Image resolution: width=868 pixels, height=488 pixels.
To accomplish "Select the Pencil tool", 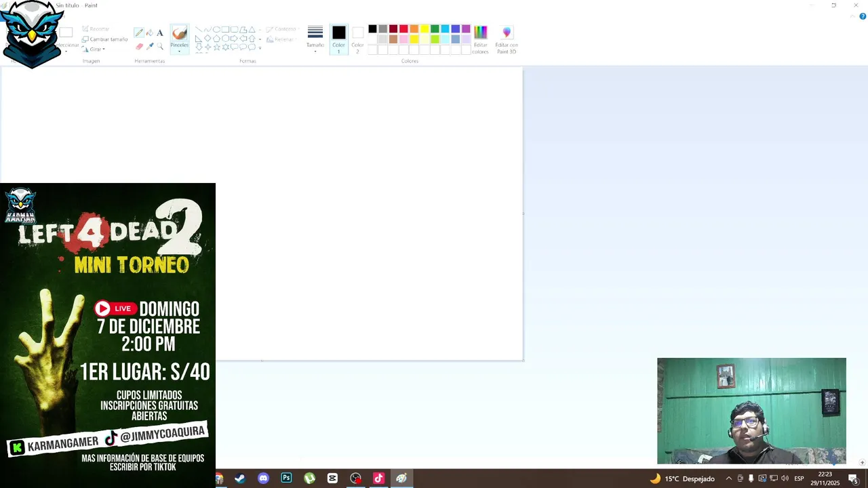I will click(139, 33).
